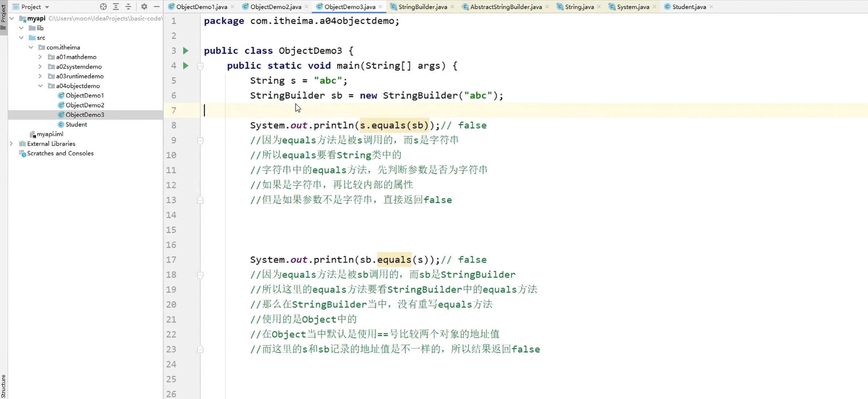Run class ObjectDemo3 using gutter arrow on line 3
The height and width of the screenshot is (399, 868).
click(x=186, y=51)
